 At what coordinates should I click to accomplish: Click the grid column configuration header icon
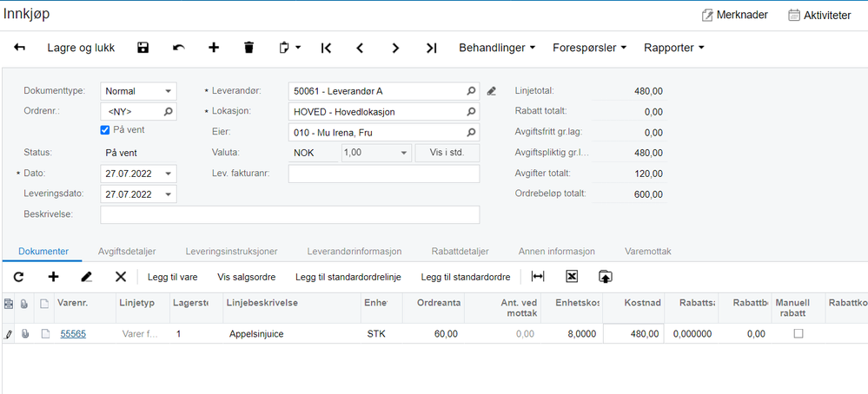(9, 304)
